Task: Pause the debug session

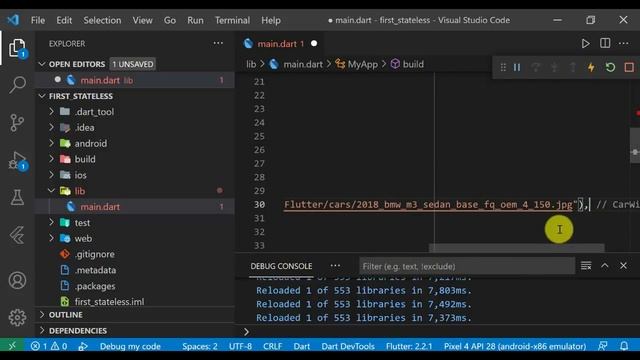Action: (x=517, y=67)
